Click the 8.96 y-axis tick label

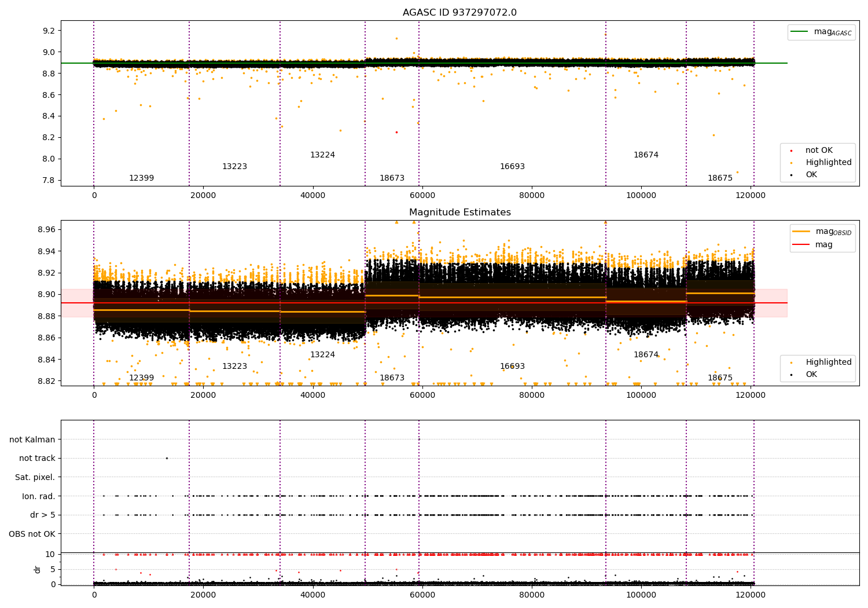[x=46, y=230]
